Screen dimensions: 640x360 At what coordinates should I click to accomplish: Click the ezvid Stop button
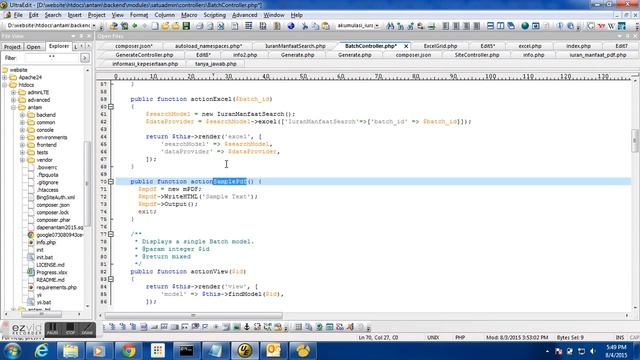point(70,329)
